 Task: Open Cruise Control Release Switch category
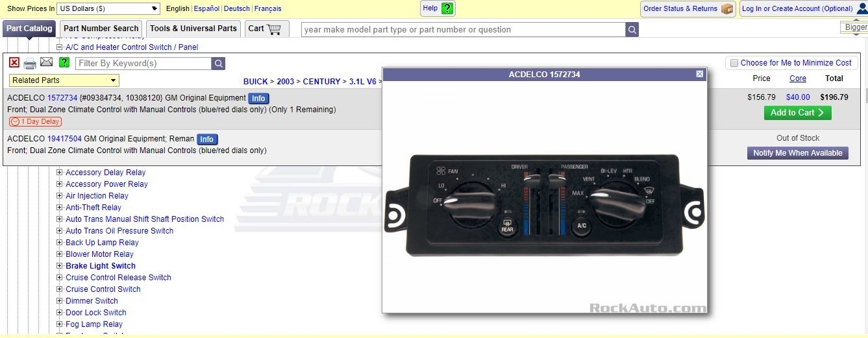coord(118,278)
